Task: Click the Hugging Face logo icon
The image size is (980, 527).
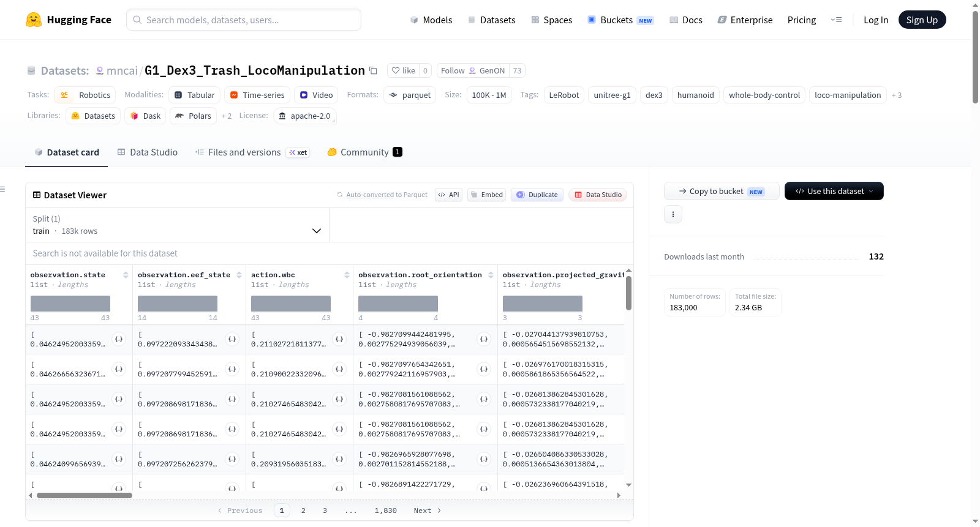Action: click(x=34, y=20)
